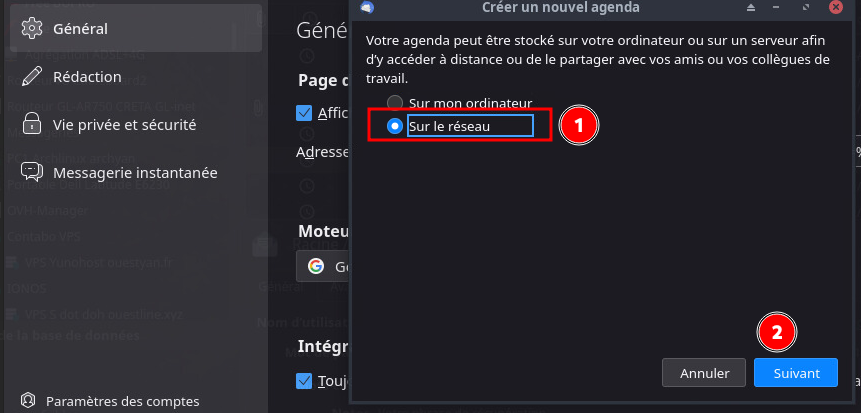The height and width of the screenshot is (413, 861).
Task: Click keep-above triangle button in dialog title bar
Action: [x=749, y=8]
